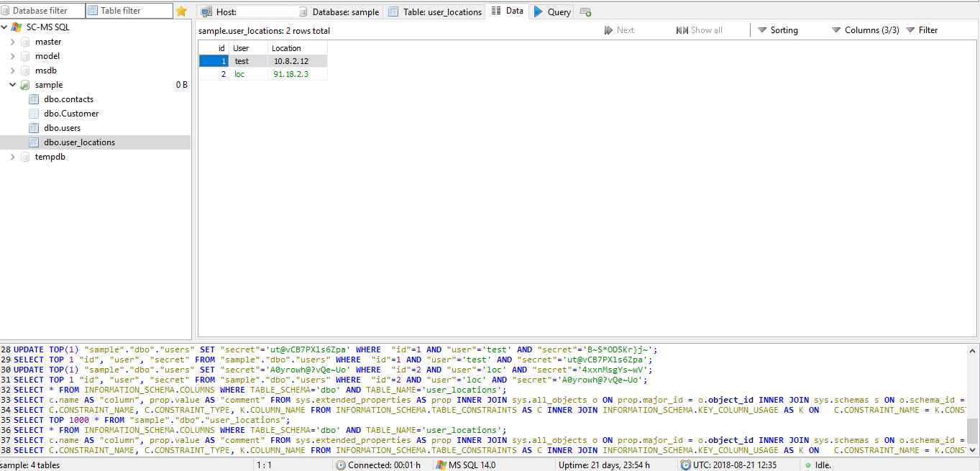Select the dbo.users table label
This screenshot has width=980, height=471.
click(x=62, y=128)
